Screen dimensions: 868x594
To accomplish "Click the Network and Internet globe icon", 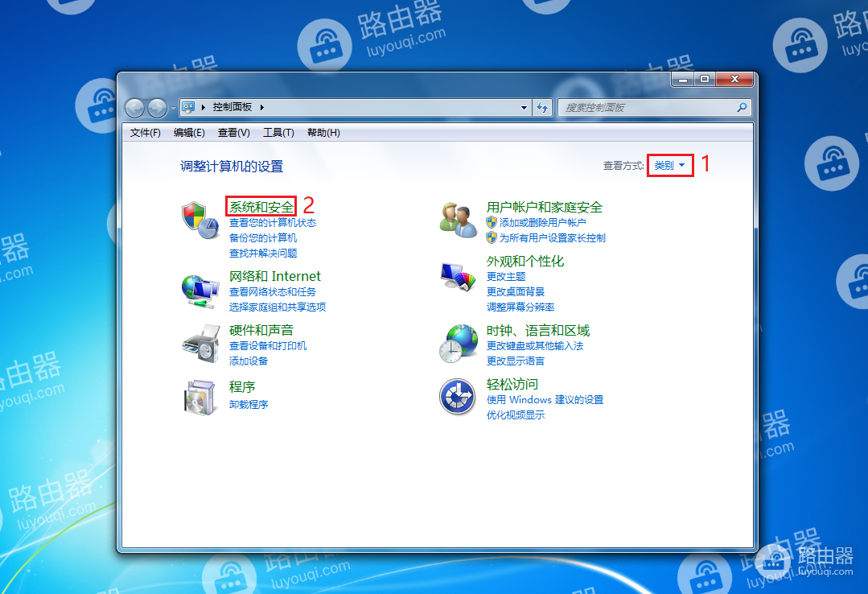I will [x=200, y=291].
